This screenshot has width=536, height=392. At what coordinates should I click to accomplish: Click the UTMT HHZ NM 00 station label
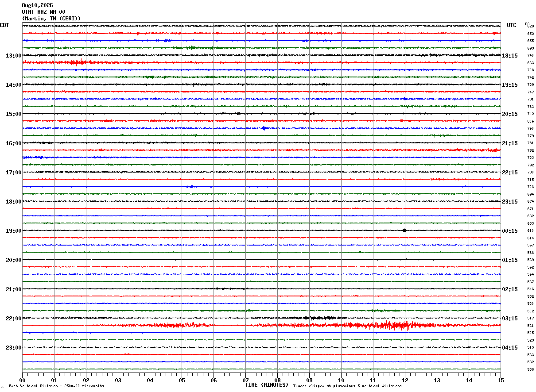(x=43, y=12)
